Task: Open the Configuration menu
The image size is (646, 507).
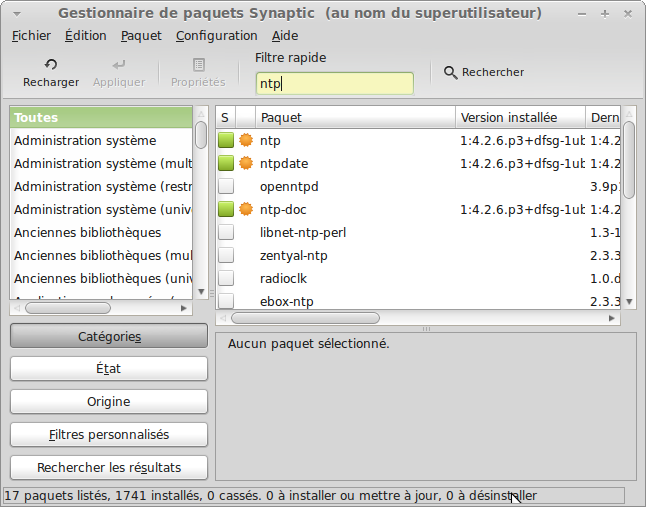Action: tap(217, 36)
